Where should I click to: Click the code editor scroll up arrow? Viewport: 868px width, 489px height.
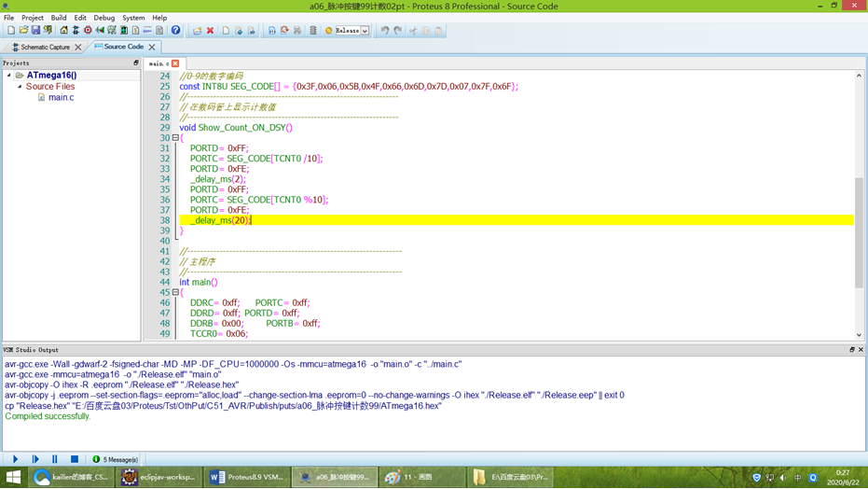[x=860, y=76]
